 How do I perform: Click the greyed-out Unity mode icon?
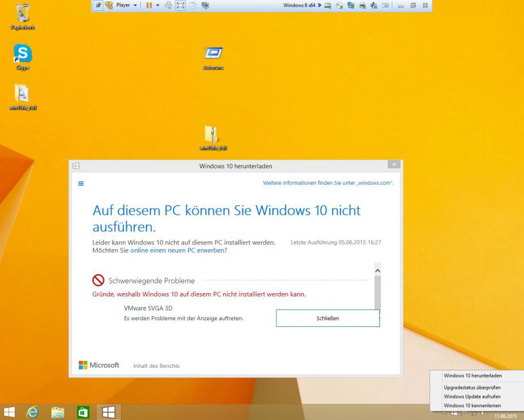point(193,5)
